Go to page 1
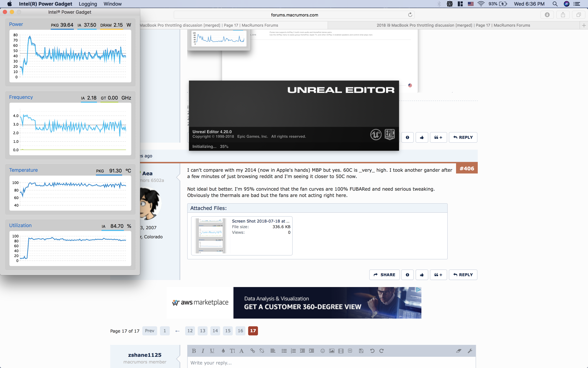Screen dimensions: 588x368 (x=165, y=331)
